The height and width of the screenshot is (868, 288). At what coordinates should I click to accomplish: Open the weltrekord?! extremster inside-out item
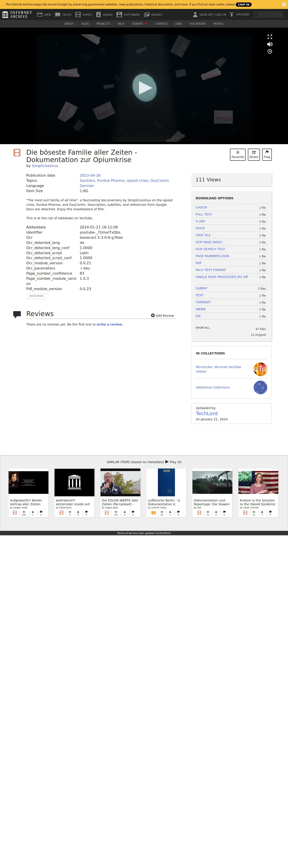tap(74, 493)
